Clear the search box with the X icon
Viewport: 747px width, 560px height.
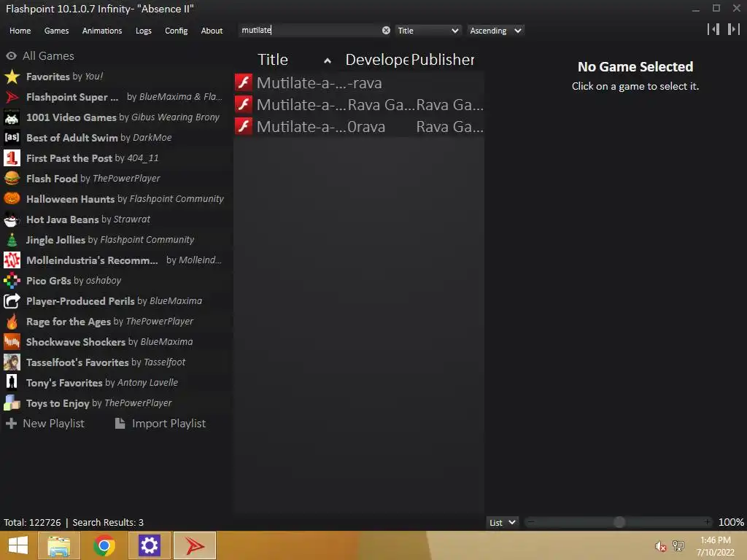(x=386, y=31)
